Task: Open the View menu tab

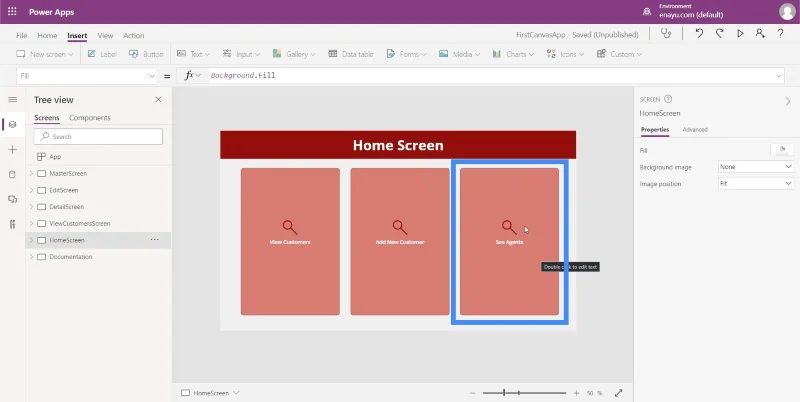Action: [105, 36]
